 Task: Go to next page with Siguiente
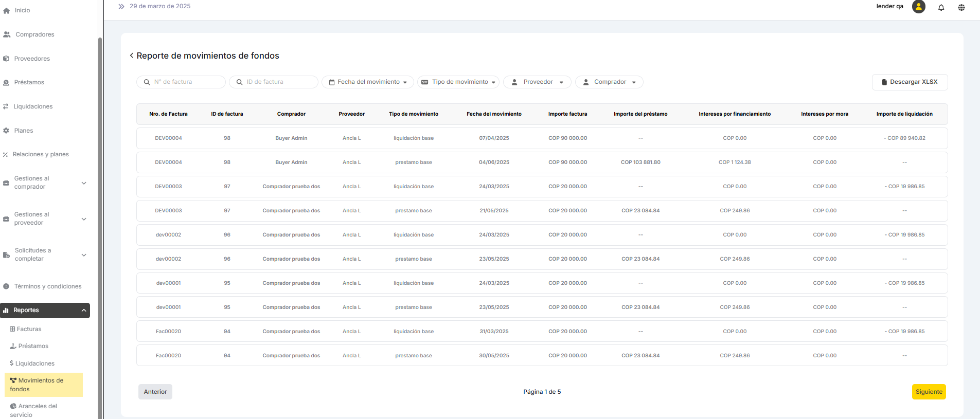pos(929,392)
